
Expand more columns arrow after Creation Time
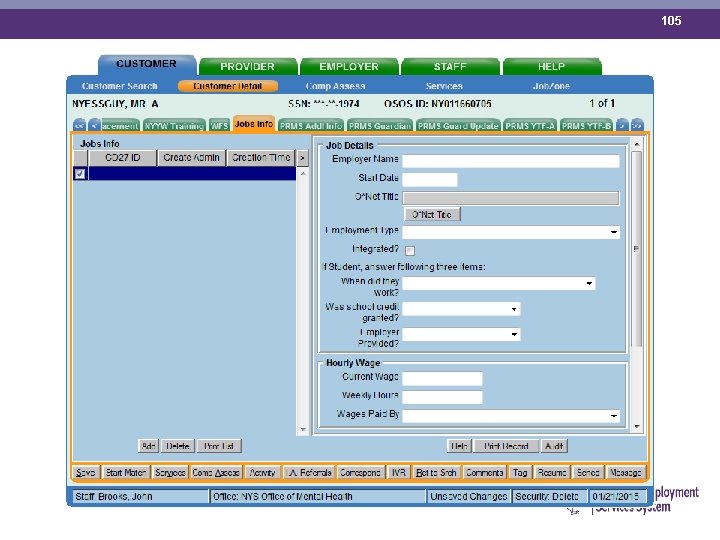coord(302,158)
